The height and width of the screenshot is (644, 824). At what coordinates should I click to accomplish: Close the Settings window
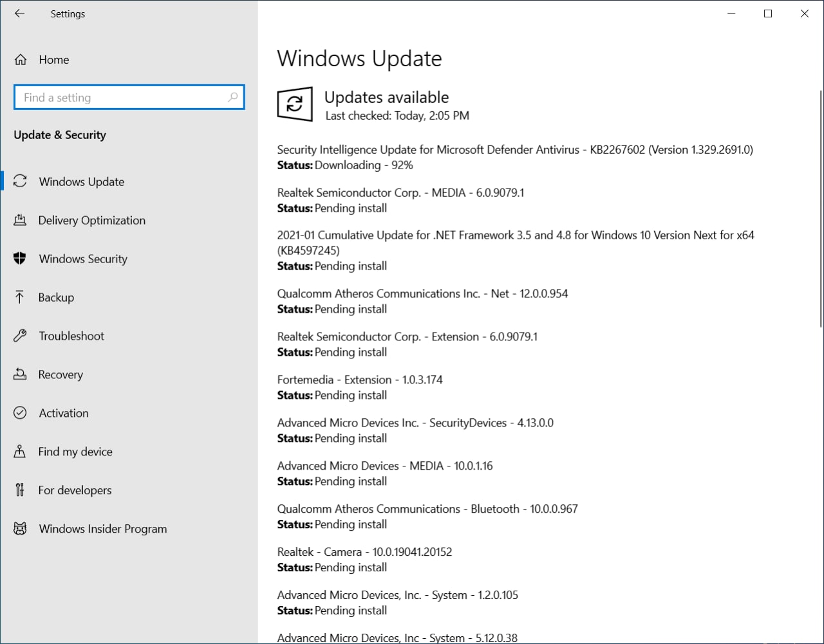[x=805, y=14]
